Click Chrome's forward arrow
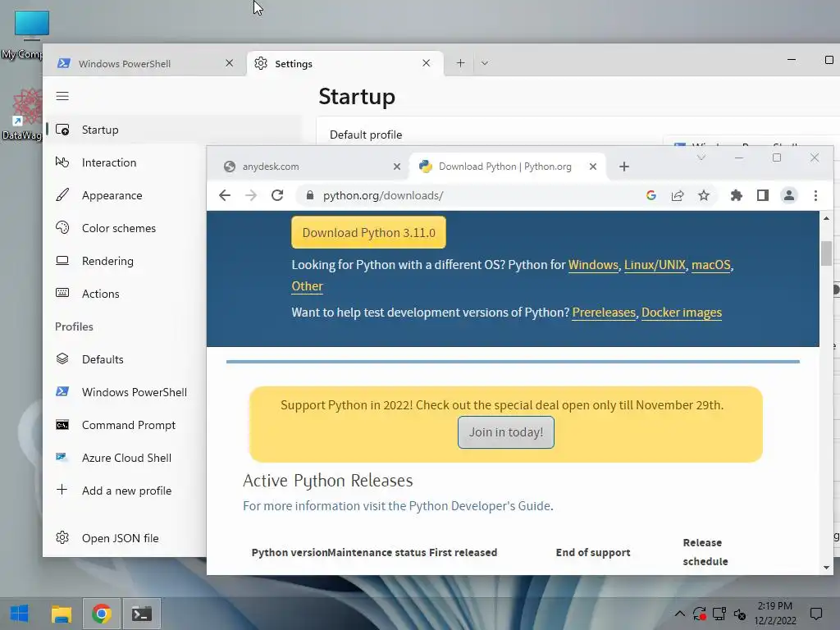 point(251,195)
